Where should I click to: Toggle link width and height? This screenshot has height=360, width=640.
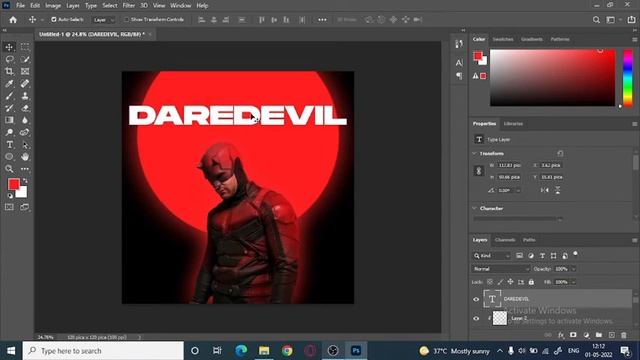(479, 171)
